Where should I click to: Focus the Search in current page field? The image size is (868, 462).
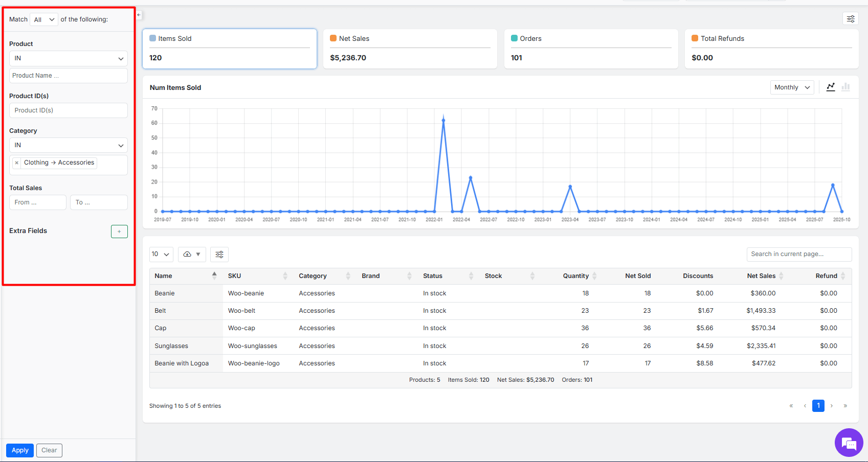(798, 255)
